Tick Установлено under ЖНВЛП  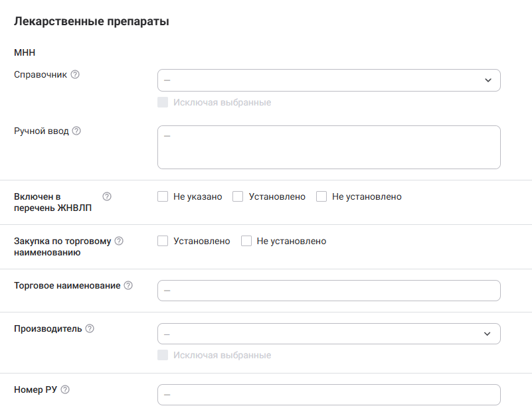coord(238,196)
